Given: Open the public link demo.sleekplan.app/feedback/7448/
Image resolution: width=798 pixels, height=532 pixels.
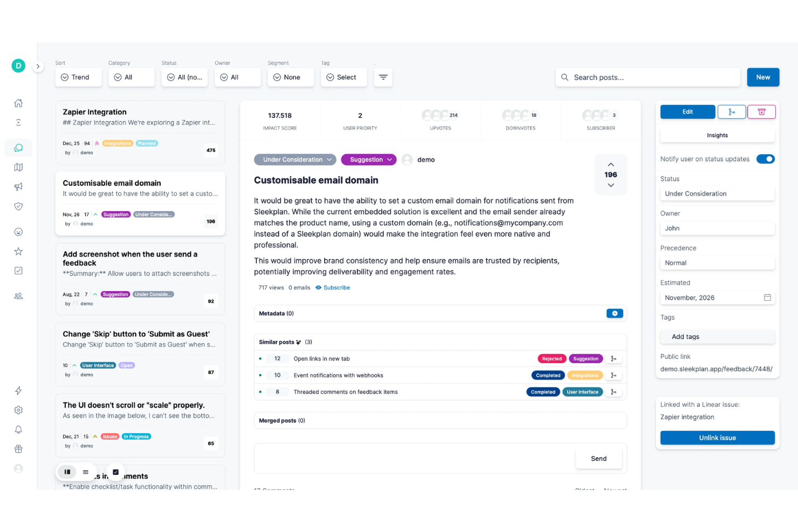Looking at the screenshot, I should click(x=716, y=369).
